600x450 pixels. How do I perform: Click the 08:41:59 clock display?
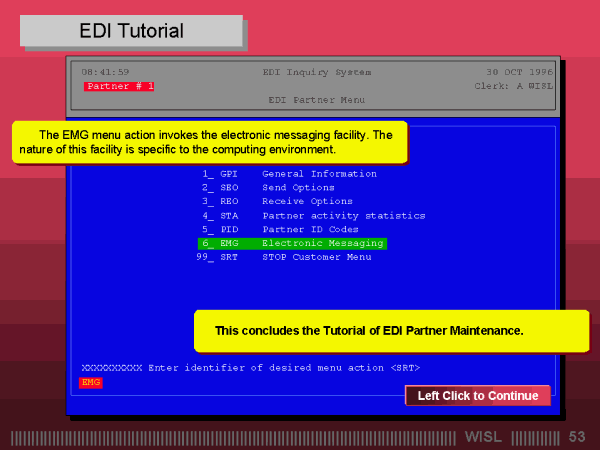(105, 72)
